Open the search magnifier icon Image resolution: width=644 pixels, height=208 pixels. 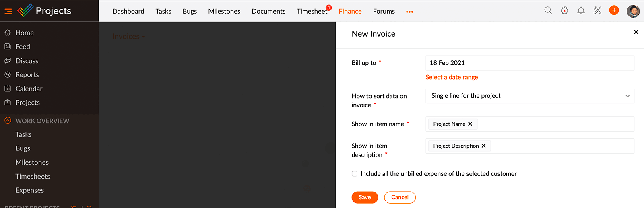(548, 10)
